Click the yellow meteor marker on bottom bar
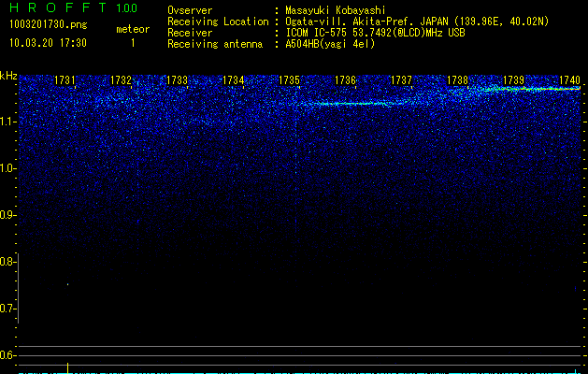Viewport: 588px width, 374px height. tap(68, 368)
